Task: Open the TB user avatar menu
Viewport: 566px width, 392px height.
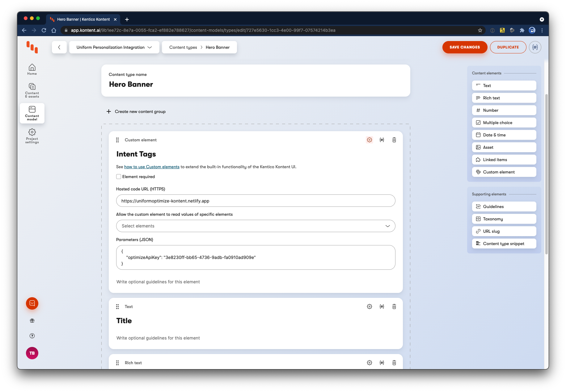Action: [x=32, y=353]
